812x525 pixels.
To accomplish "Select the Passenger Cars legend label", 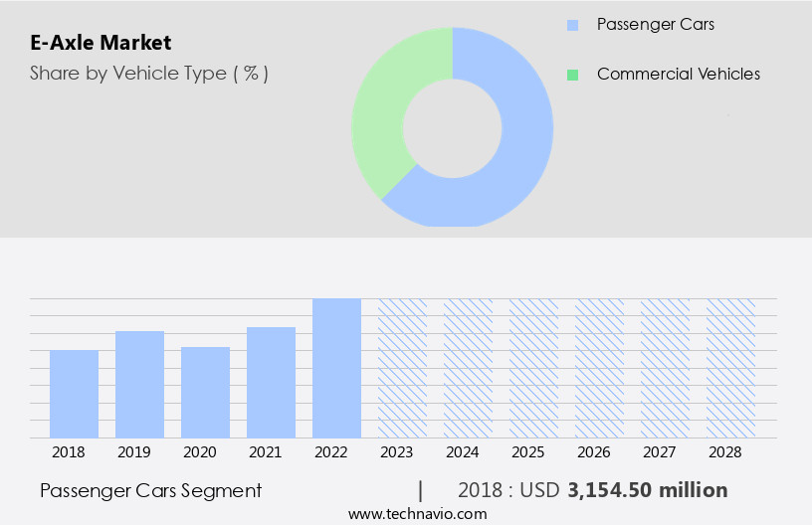I will tap(655, 24).
